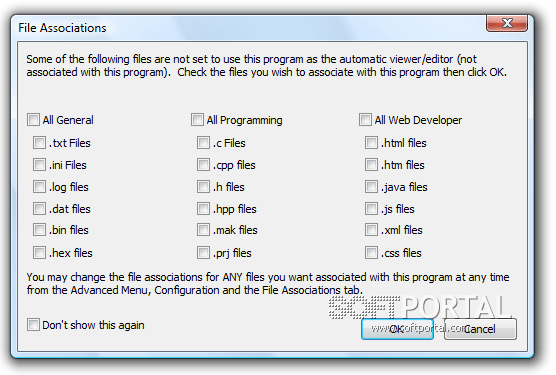Associate .txt Files with this program
This screenshot has width=556, height=375.
tap(39, 143)
